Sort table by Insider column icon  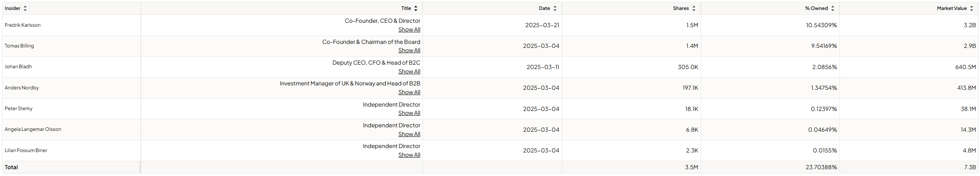click(x=25, y=8)
